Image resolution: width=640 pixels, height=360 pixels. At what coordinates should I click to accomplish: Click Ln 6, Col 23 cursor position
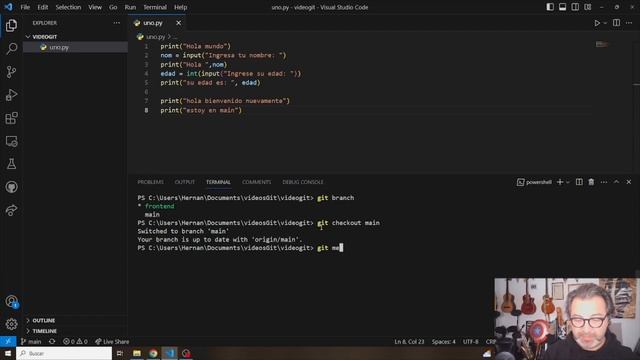point(409,342)
